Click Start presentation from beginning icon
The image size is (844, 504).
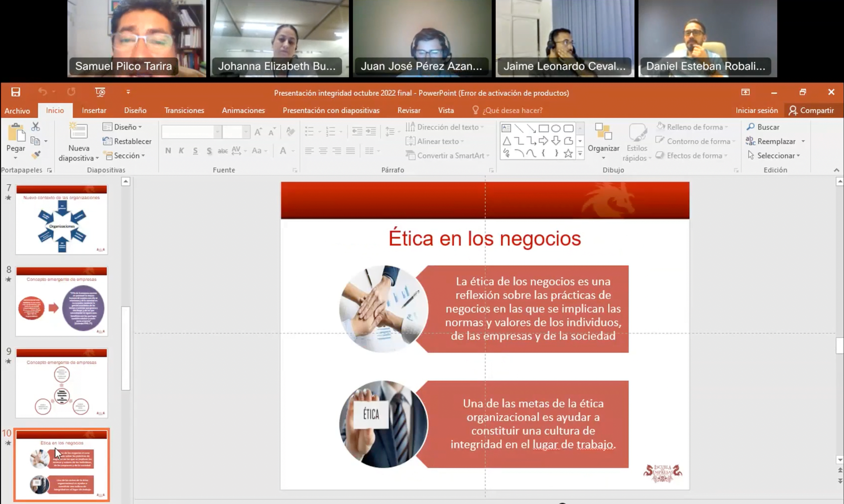pyautogui.click(x=100, y=92)
